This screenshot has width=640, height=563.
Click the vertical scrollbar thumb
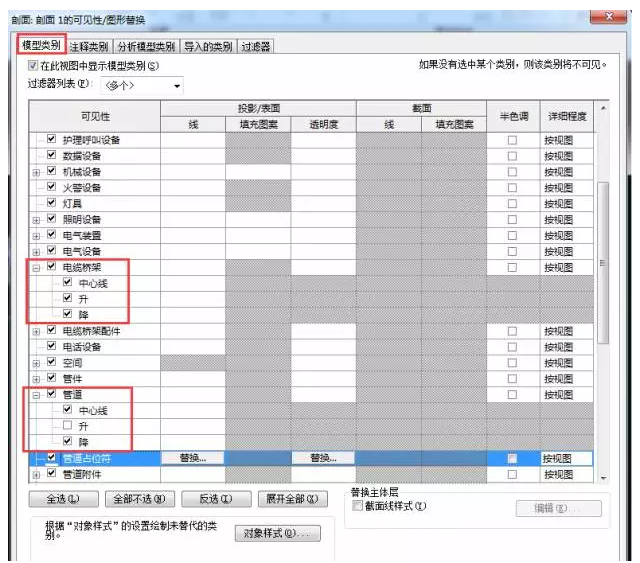(x=603, y=263)
